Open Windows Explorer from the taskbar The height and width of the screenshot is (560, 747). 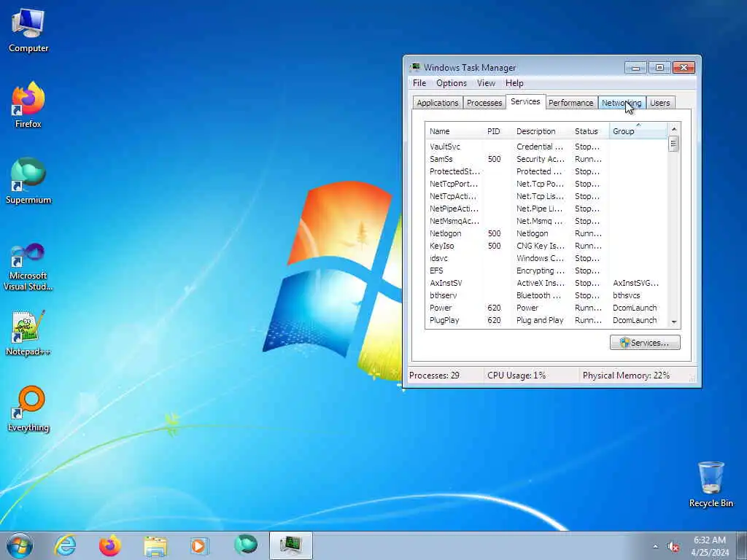click(155, 545)
